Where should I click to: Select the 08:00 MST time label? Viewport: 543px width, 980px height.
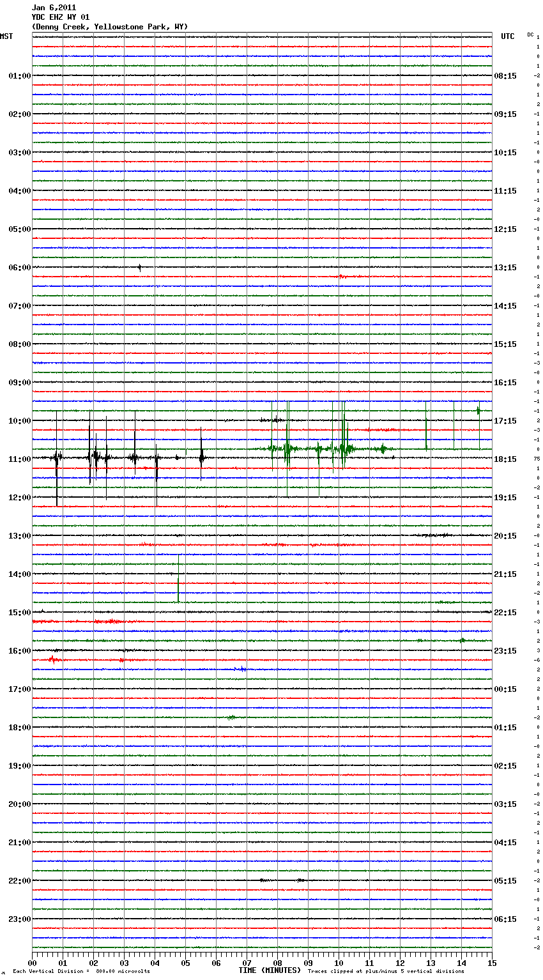coord(20,344)
